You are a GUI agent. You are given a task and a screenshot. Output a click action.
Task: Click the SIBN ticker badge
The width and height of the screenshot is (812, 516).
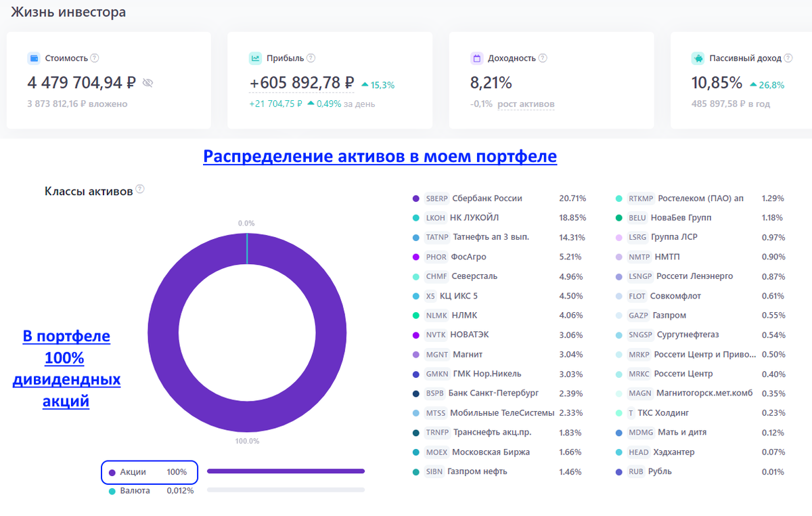[x=434, y=472]
